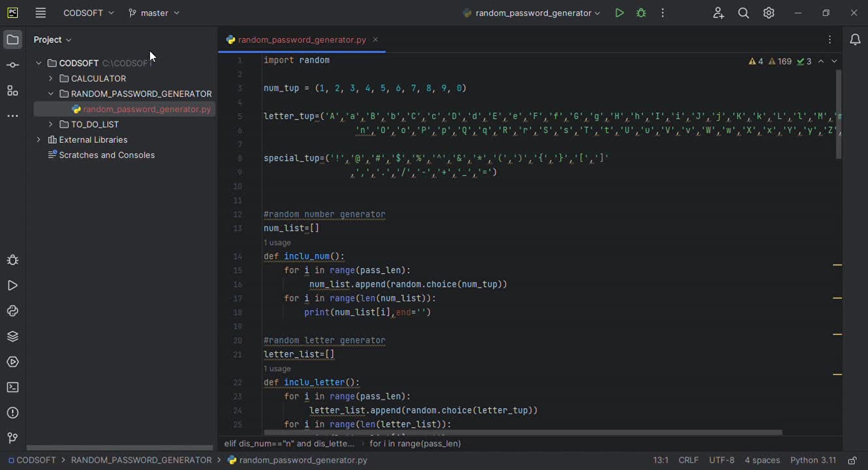Viewport: 868px width, 470px height.
Task: Run random_password_generator with green play button
Action: 619,12
